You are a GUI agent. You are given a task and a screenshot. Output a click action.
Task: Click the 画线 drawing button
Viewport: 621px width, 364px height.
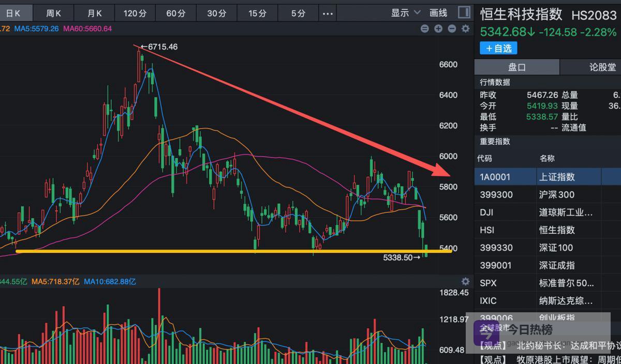tap(438, 13)
